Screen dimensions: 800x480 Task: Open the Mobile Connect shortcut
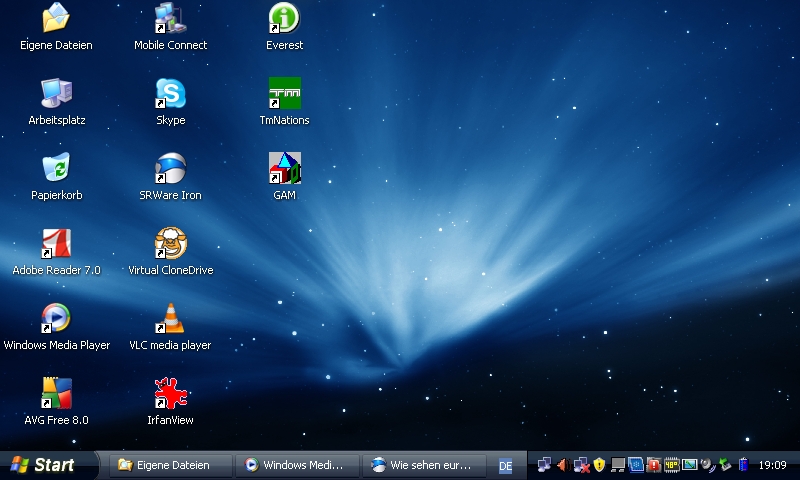point(171,19)
